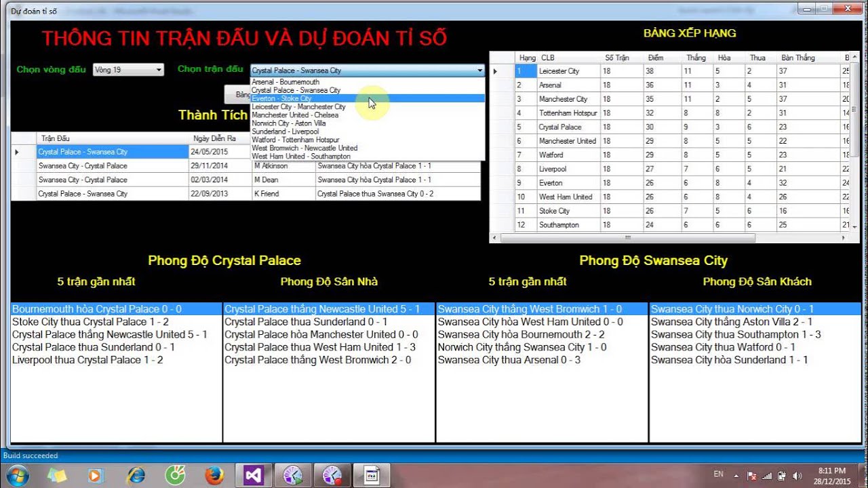
Task: Collapse the Chọn trận đấu dropdown arrow
Action: (x=479, y=70)
